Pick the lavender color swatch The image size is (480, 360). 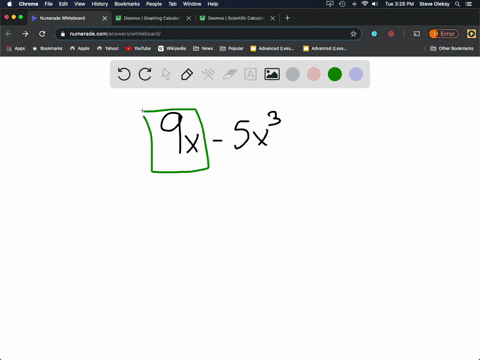pyautogui.click(x=356, y=74)
